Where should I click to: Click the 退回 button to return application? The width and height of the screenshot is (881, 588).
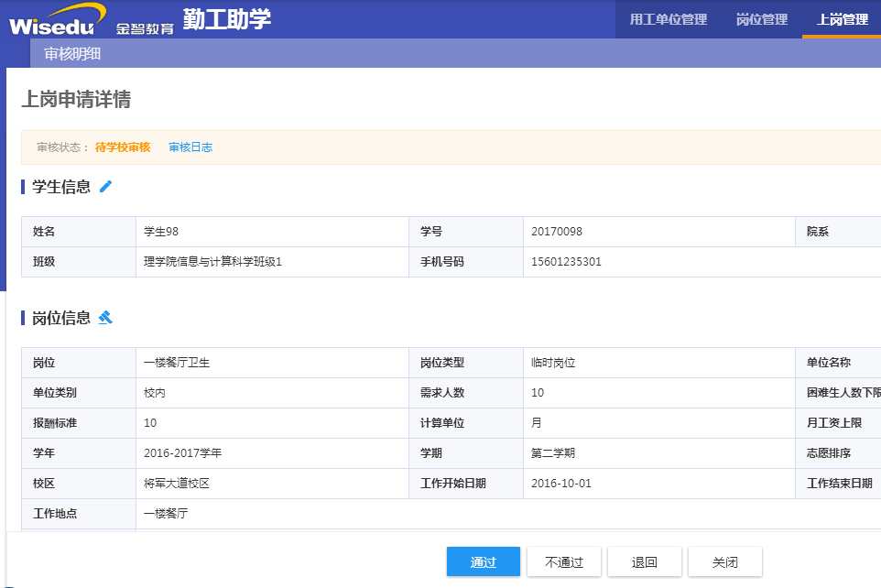pyautogui.click(x=645, y=561)
